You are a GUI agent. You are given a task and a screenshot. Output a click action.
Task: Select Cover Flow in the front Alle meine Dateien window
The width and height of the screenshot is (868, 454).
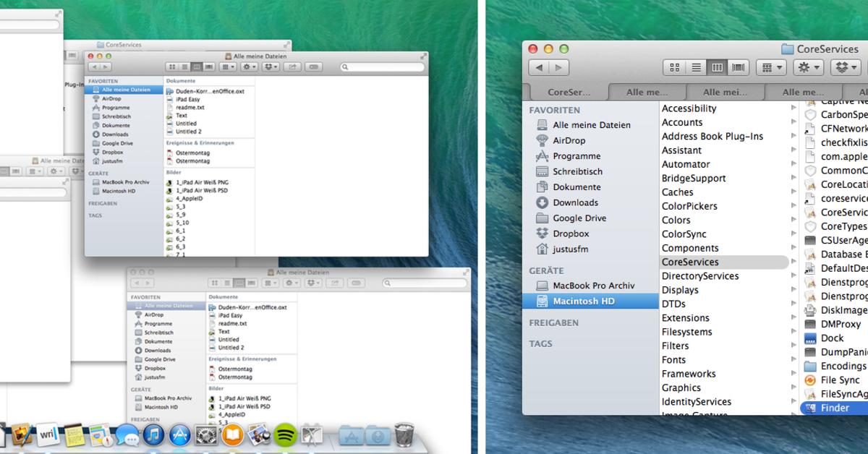click(209, 67)
